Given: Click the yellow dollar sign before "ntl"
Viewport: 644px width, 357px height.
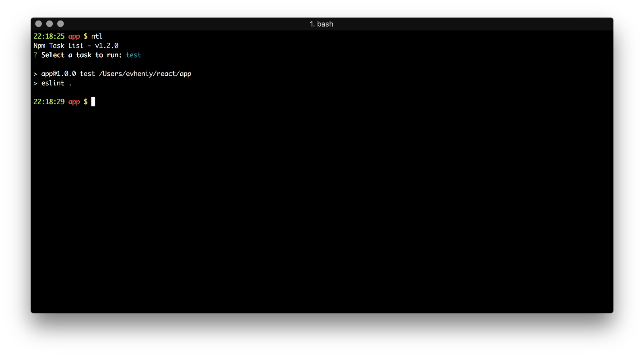Looking at the screenshot, I should (85, 36).
